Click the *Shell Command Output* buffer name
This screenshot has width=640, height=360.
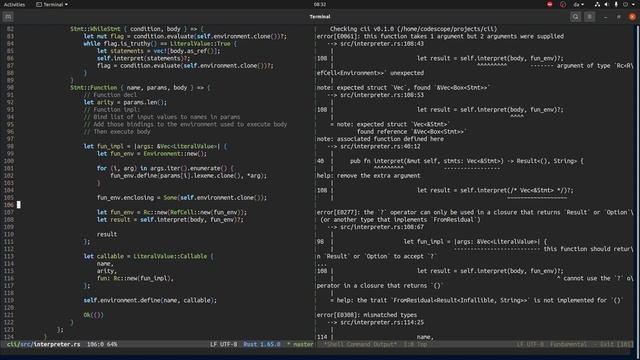point(360,344)
